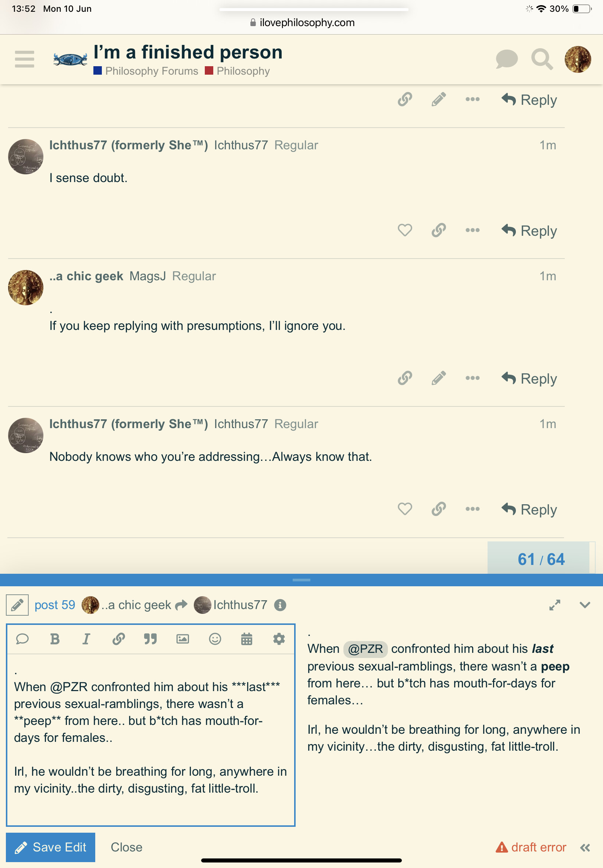This screenshot has height=868, width=603.
Task: Insert a blockquote in the composer
Action: tap(150, 639)
